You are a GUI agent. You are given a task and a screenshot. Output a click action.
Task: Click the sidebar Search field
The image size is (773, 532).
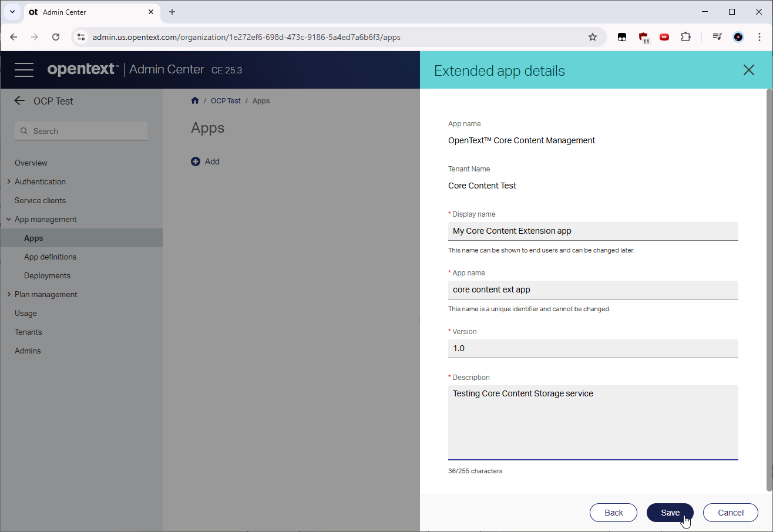[x=81, y=131]
